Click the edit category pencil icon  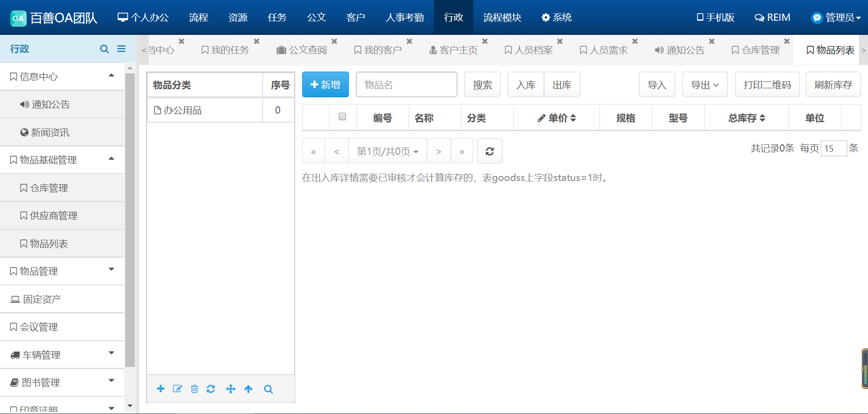(x=177, y=389)
